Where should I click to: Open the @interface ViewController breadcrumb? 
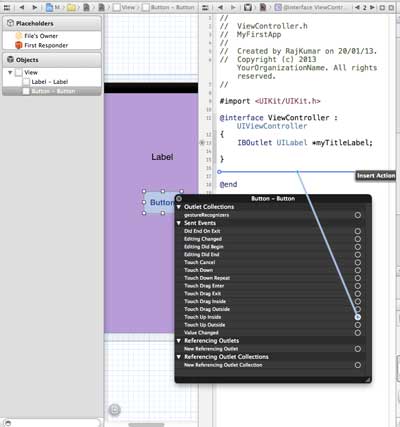(309, 7)
